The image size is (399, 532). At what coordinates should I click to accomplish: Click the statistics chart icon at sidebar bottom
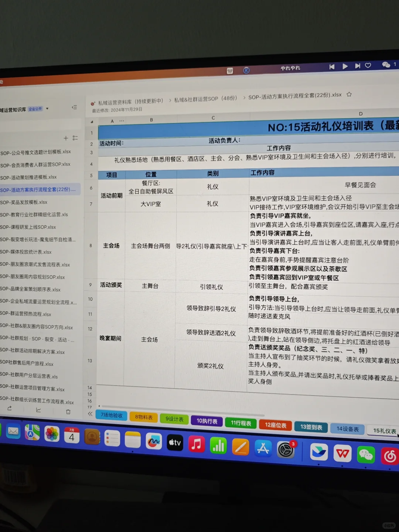click(38, 410)
